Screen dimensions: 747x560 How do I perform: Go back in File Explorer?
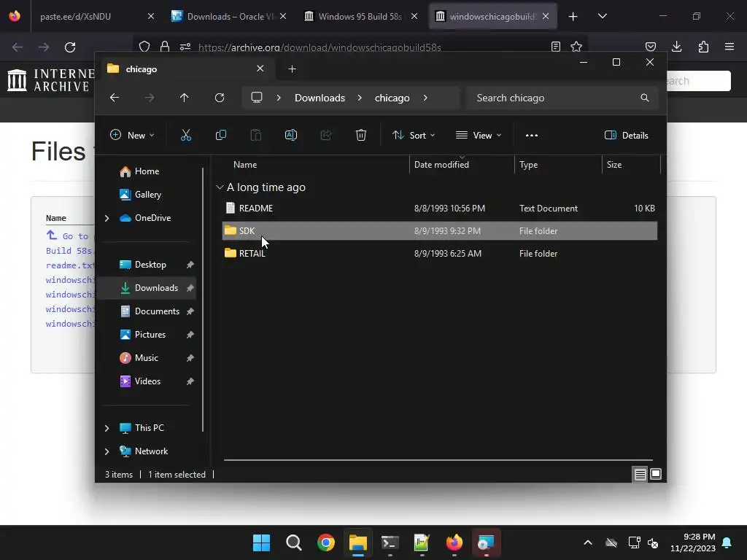tap(115, 98)
